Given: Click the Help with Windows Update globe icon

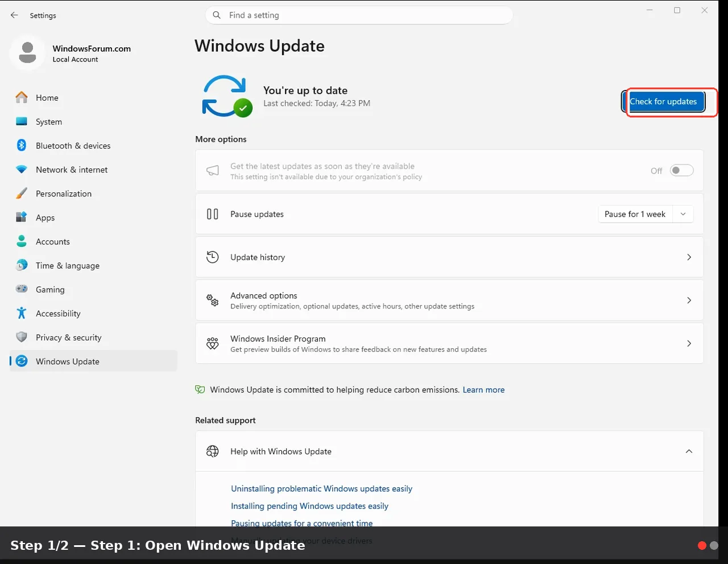Looking at the screenshot, I should 213,451.
